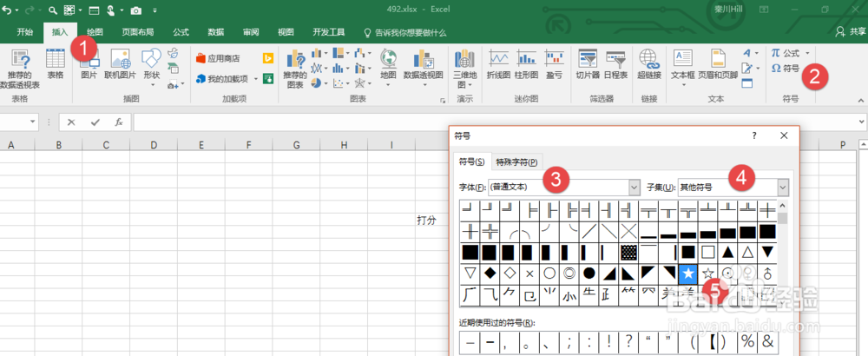Open the Undo history dropdown arrow

point(17,10)
